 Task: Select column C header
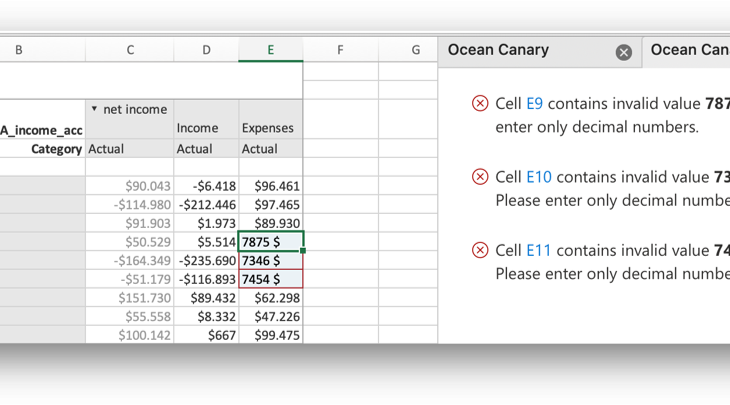(129, 50)
